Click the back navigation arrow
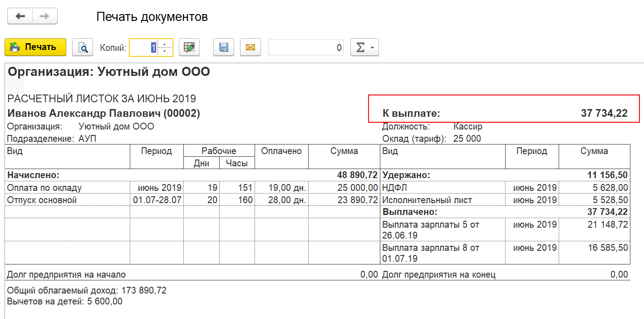 [x=20, y=16]
